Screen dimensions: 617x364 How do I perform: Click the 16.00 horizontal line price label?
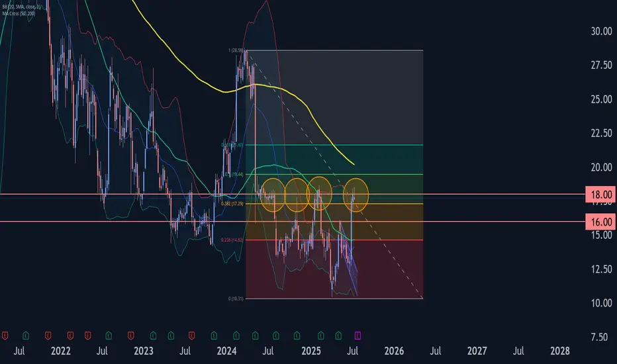tap(601, 222)
